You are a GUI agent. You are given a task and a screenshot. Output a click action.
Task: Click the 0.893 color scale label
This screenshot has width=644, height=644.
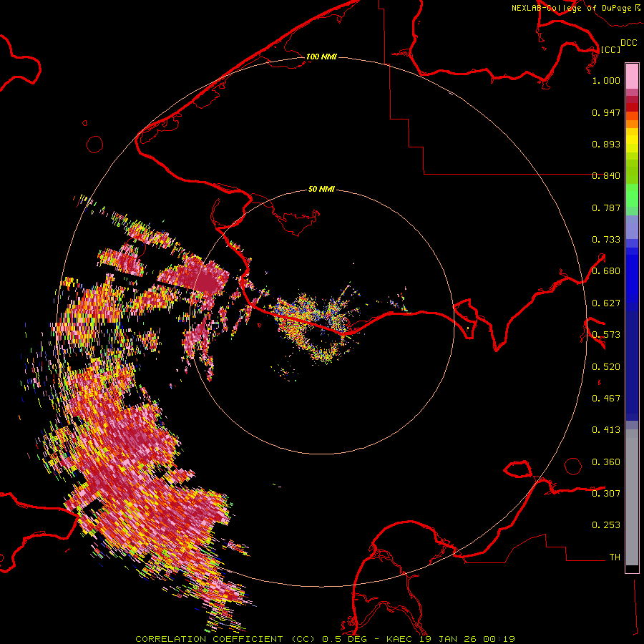coord(606,144)
